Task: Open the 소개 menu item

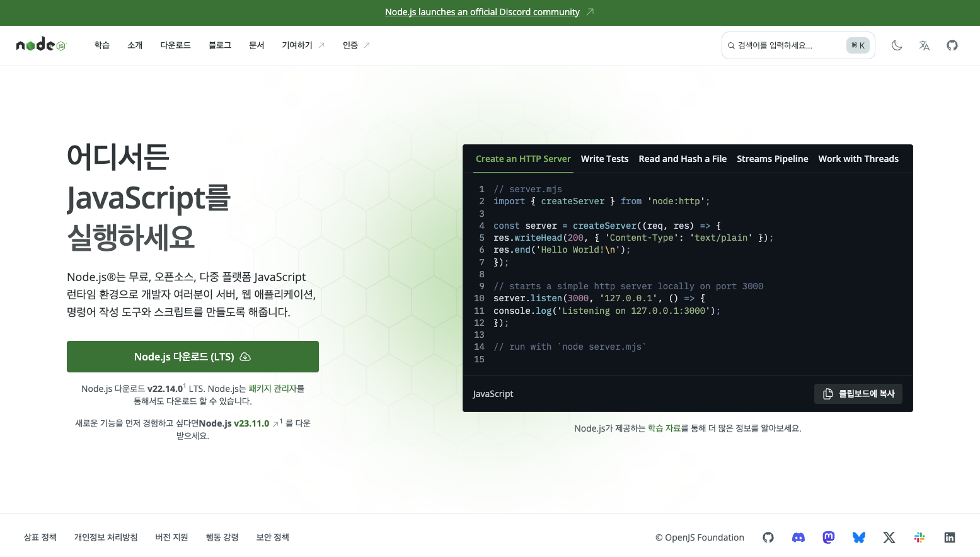Action: pyautogui.click(x=135, y=45)
